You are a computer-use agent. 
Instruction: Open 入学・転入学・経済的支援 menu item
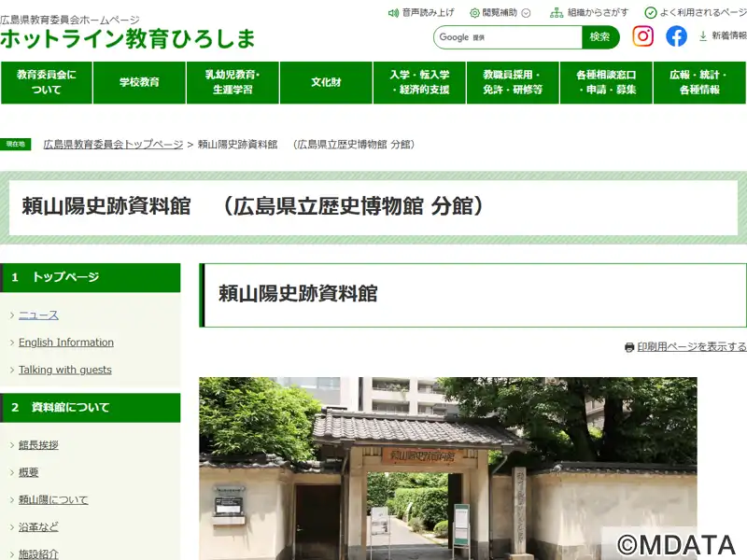[x=419, y=82]
